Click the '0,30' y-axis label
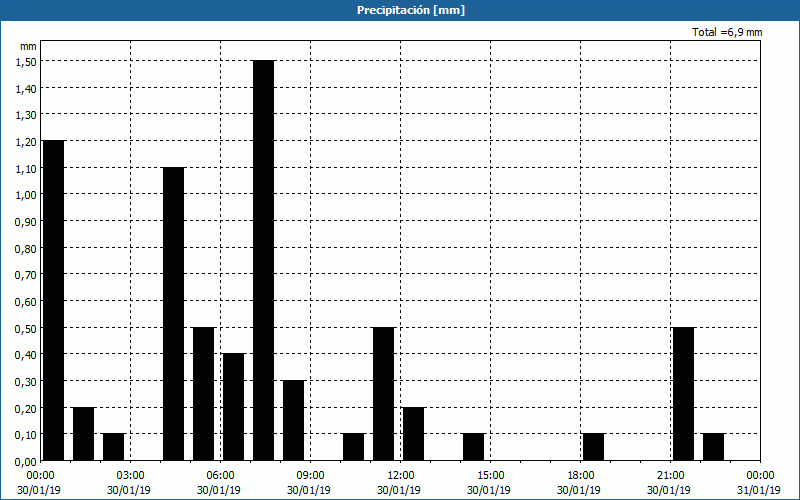The height and width of the screenshot is (500, 800). 26,382
